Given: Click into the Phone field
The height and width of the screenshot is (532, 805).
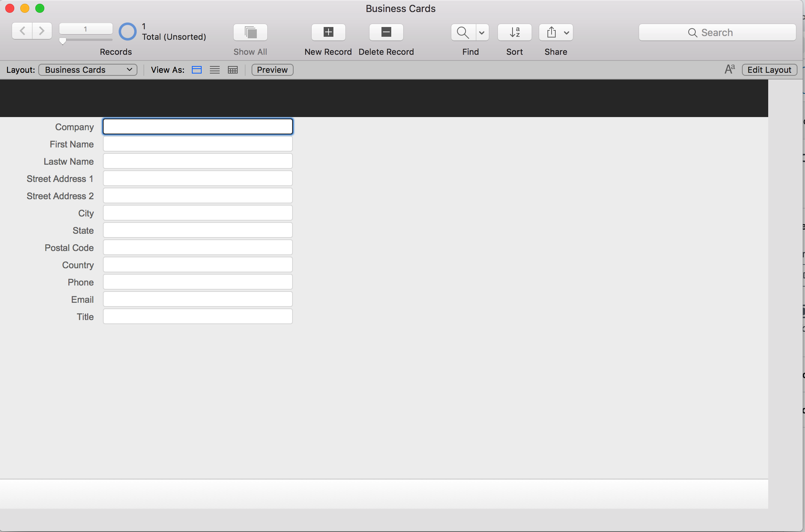Looking at the screenshot, I should pyautogui.click(x=198, y=282).
